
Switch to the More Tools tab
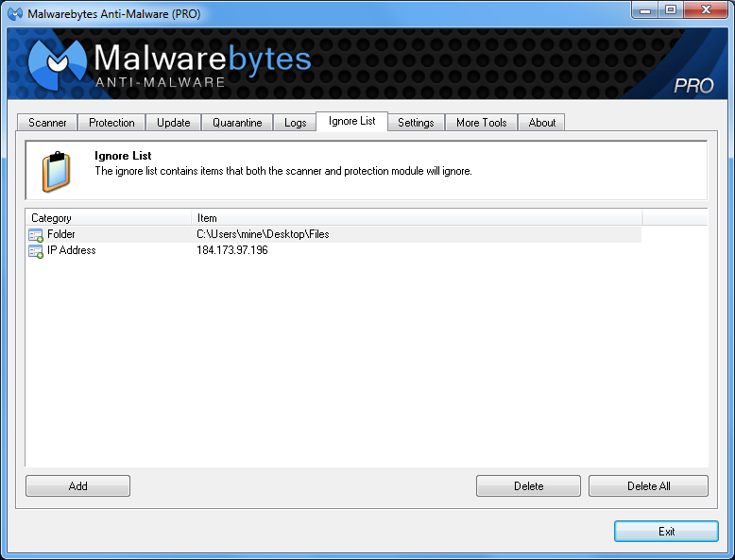pos(482,123)
